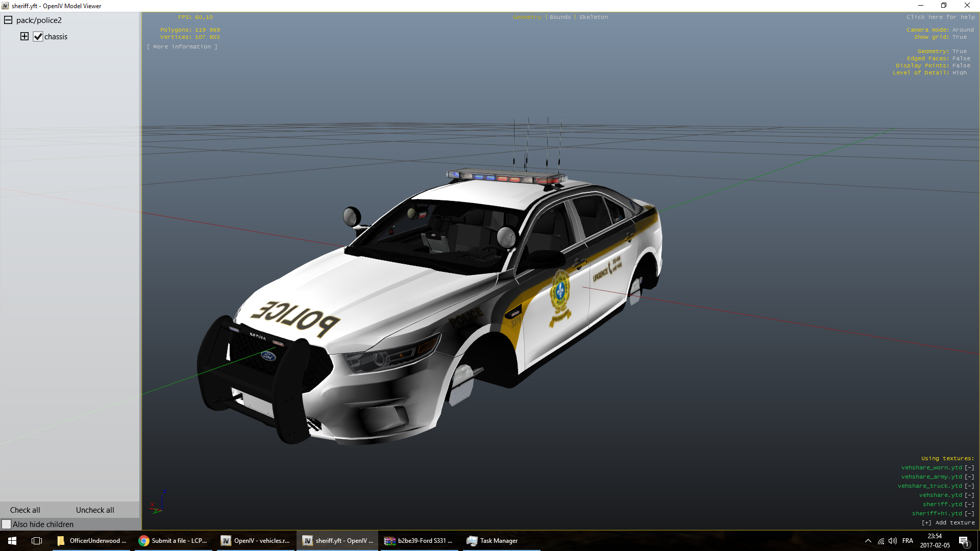Switch to Chrome Submit a file window
The height and width of the screenshot is (551, 980).
(174, 541)
